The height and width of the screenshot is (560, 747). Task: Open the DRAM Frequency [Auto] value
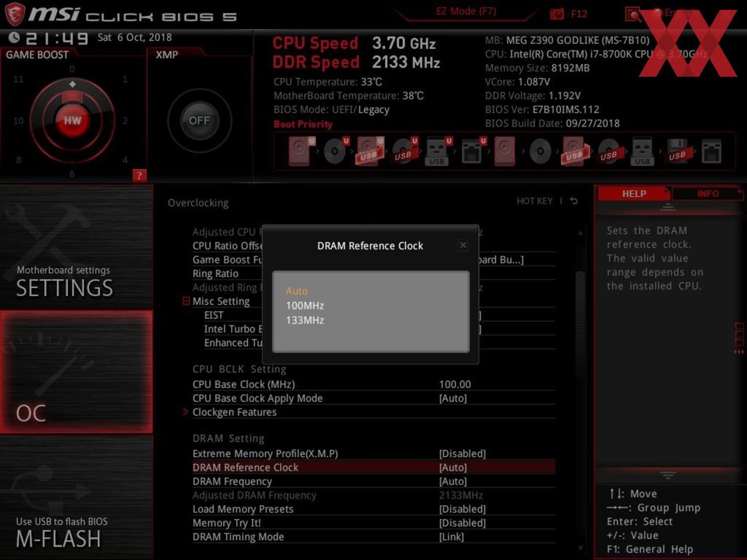coord(453,481)
